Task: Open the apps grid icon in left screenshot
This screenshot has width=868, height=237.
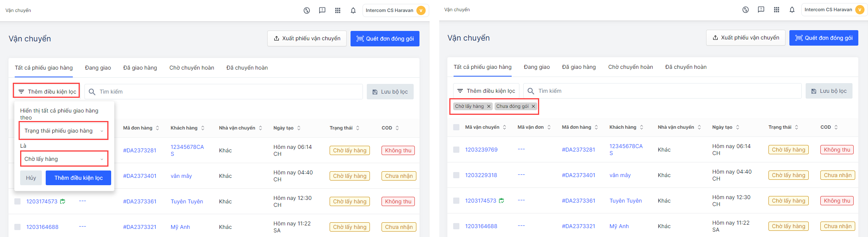Action: click(338, 10)
